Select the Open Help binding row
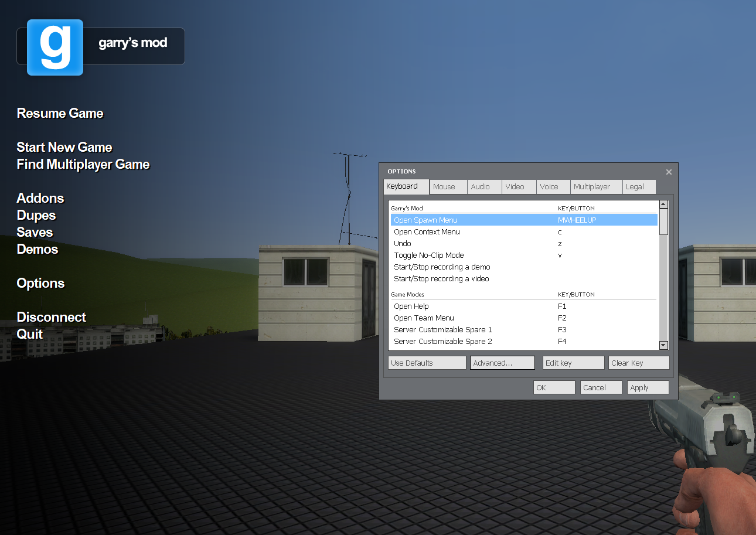This screenshot has width=756, height=535. [524, 306]
